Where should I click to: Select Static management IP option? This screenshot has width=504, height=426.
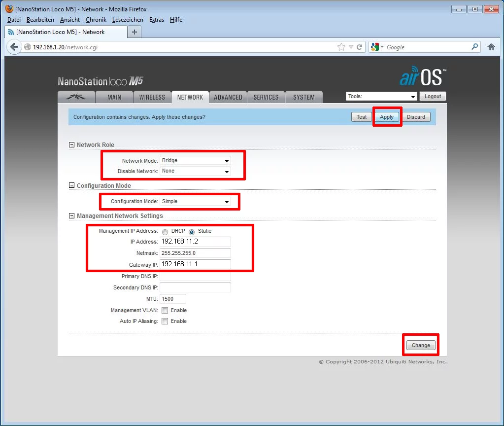[x=192, y=232]
